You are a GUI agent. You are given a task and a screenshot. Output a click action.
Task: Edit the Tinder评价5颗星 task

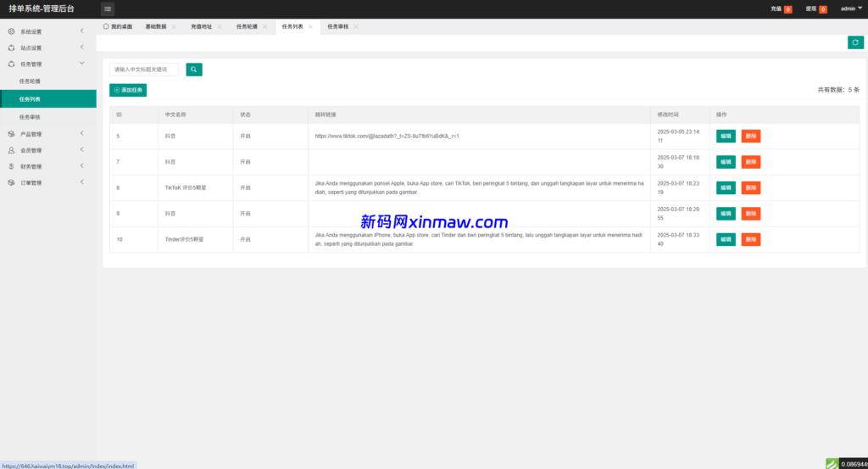pos(726,239)
